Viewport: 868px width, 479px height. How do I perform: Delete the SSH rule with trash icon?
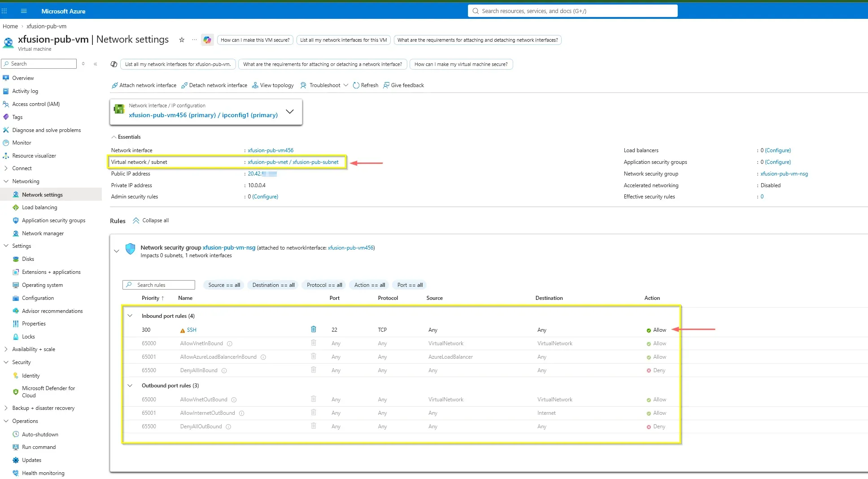(x=314, y=330)
